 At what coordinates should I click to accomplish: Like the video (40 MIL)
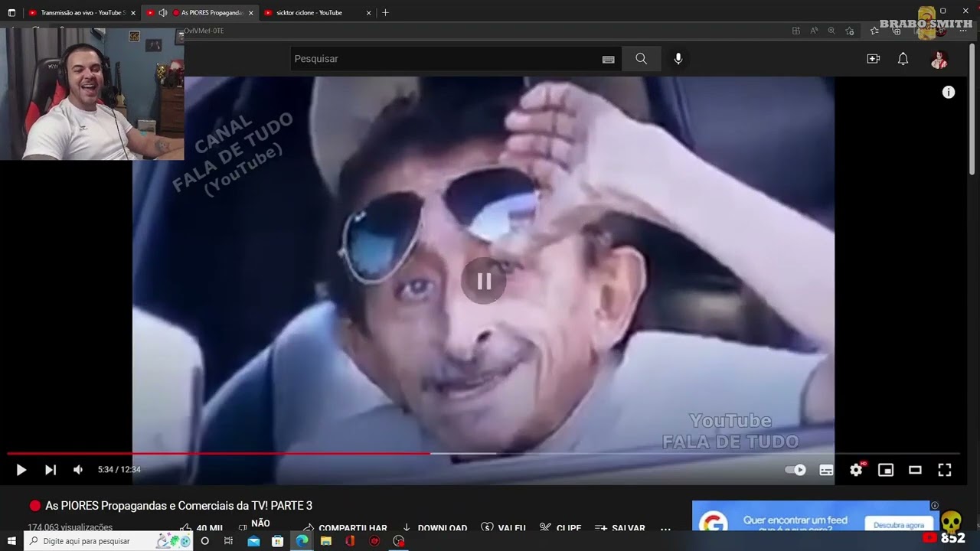click(x=201, y=528)
